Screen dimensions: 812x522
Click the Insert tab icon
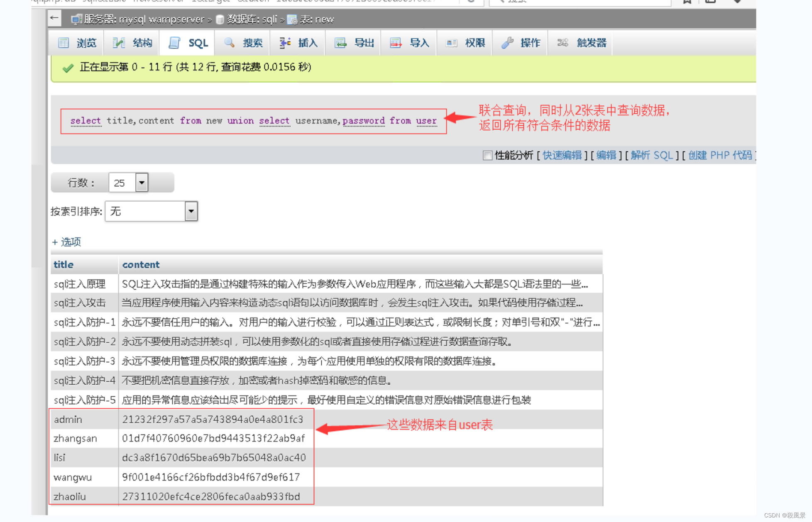coord(285,43)
